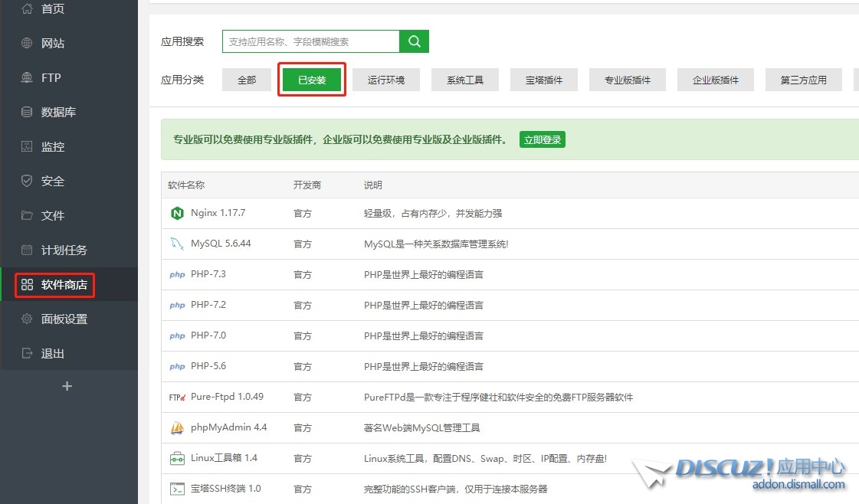Click the plus icon in sidebar
The height and width of the screenshot is (504, 859).
[x=67, y=386]
